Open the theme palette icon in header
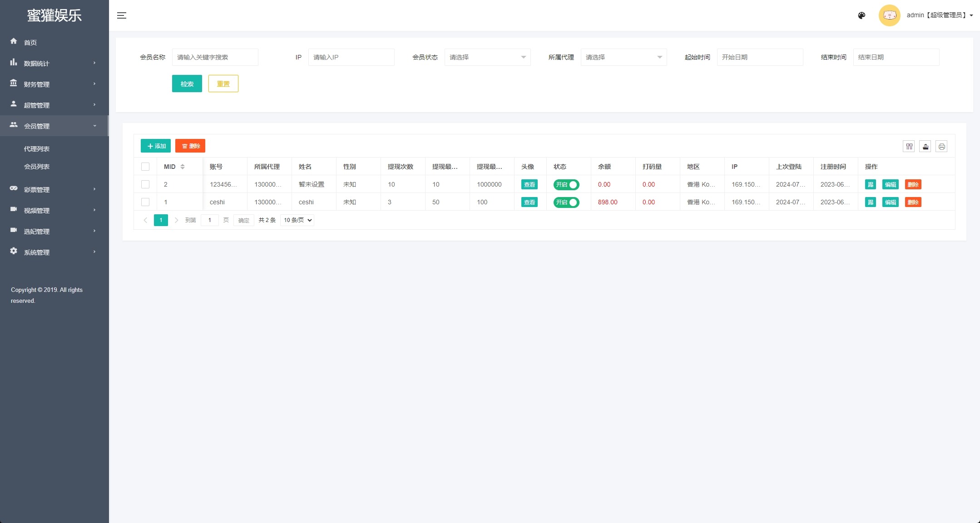 point(861,15)
